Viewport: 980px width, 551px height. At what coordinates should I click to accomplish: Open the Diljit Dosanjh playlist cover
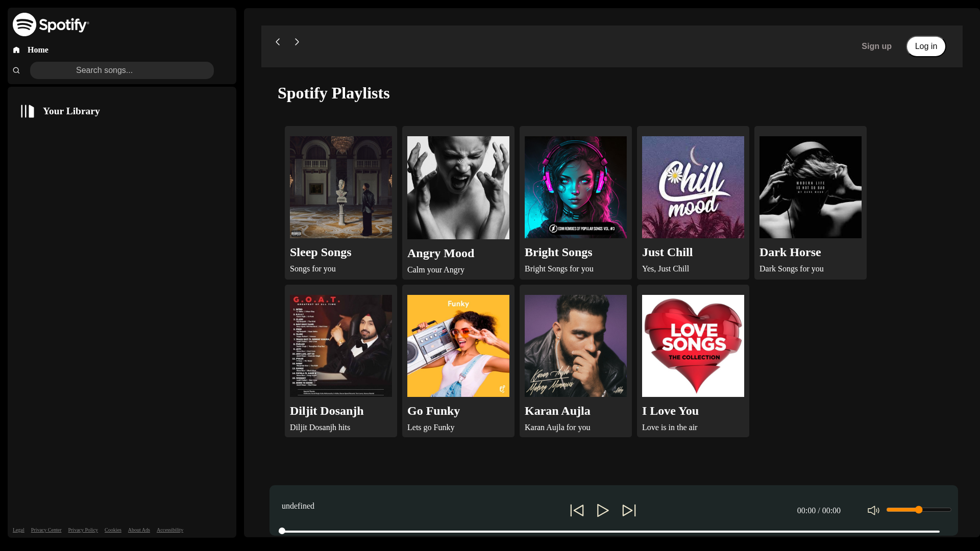click(341, 346)
